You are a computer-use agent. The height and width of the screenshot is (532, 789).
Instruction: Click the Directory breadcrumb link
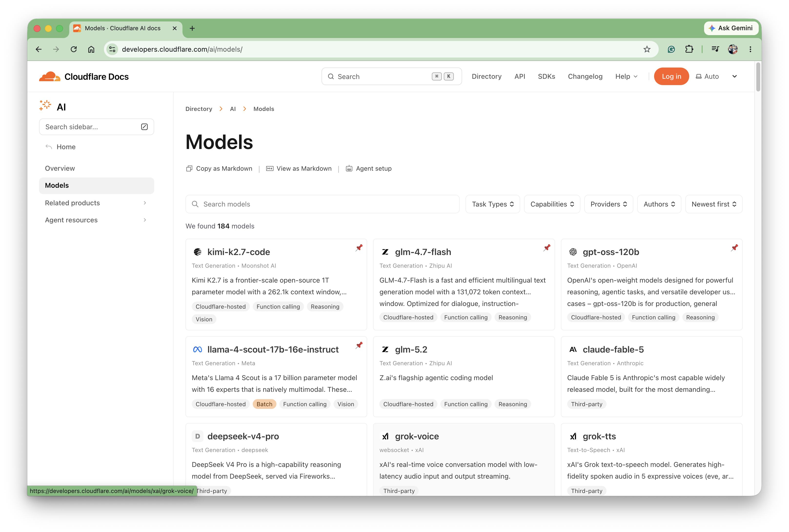coord(199,109)
